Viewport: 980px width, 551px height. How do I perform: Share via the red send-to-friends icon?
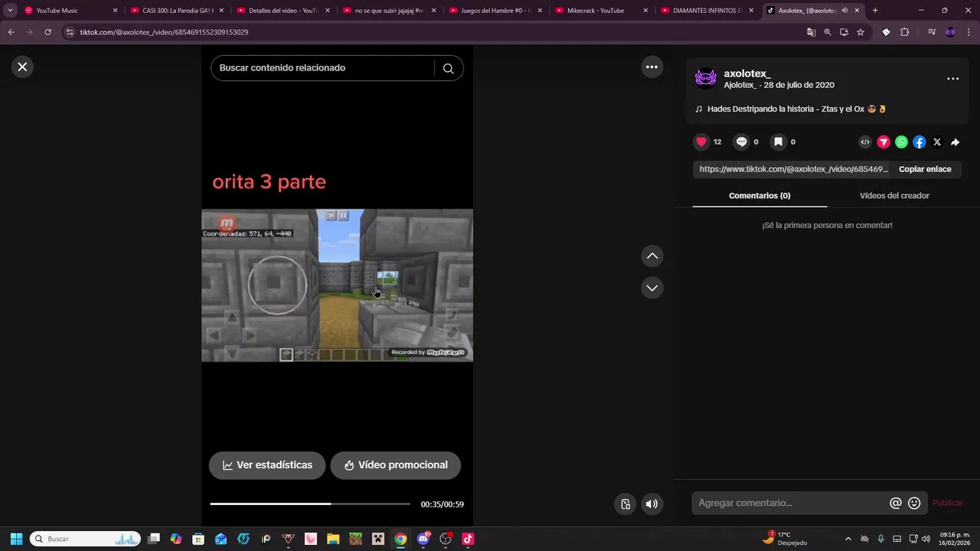884,142
